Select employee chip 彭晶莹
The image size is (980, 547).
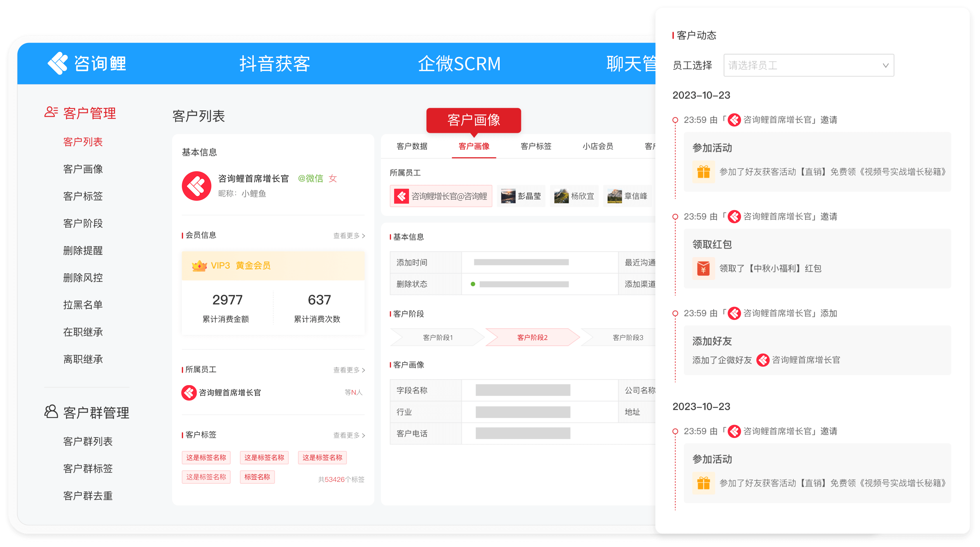521,196
